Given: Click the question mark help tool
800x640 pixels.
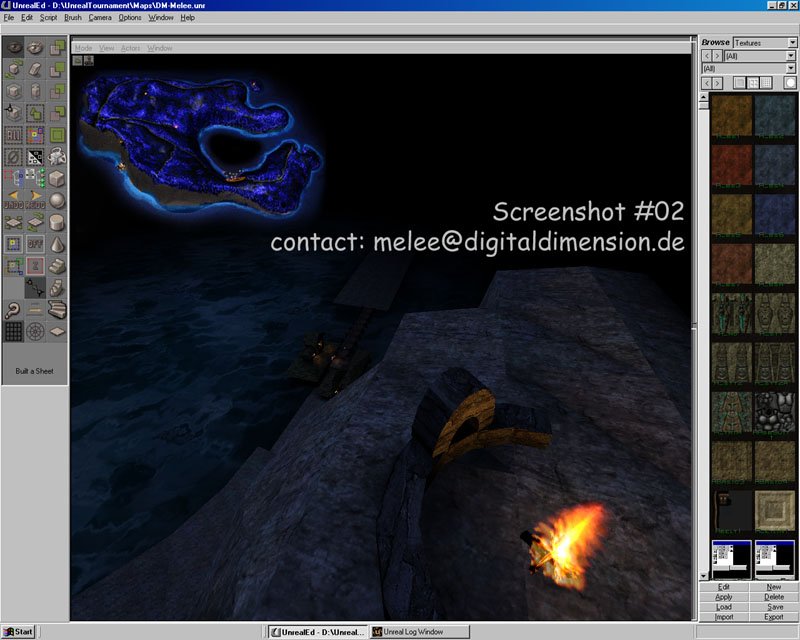Looking at the screenshot, I should (13, 310).
